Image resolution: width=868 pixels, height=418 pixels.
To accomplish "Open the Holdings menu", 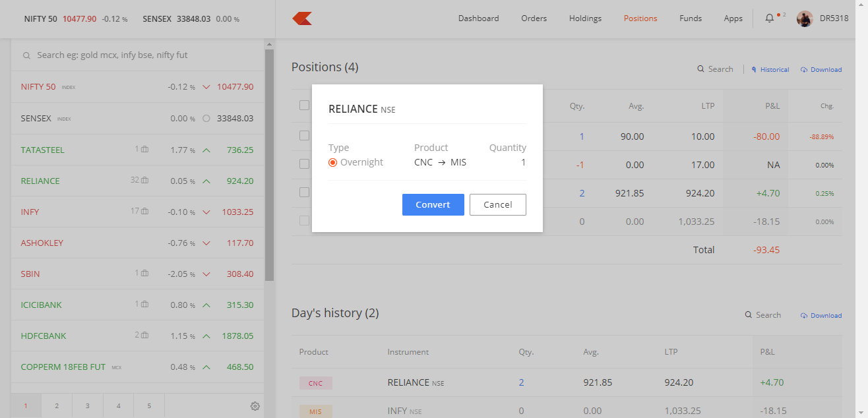I will pyautogui.click(x=586, y=18).
